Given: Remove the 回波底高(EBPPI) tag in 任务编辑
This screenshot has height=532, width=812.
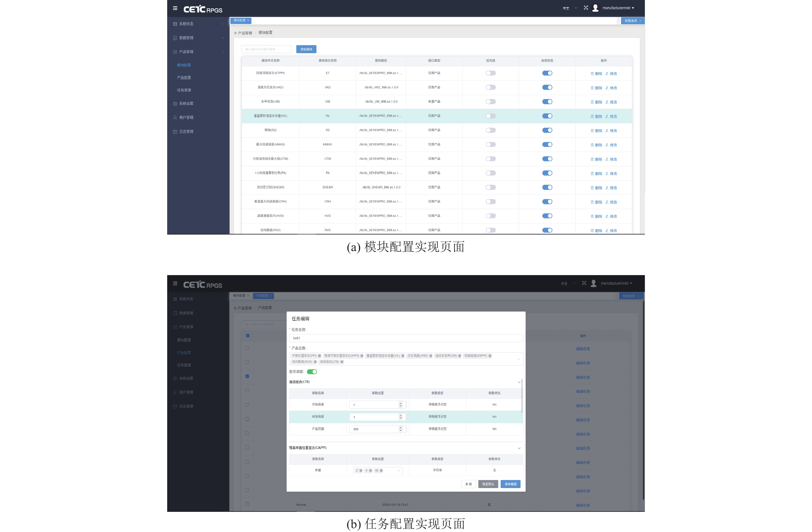Looking at the screenshot, I should coord(490,356).
